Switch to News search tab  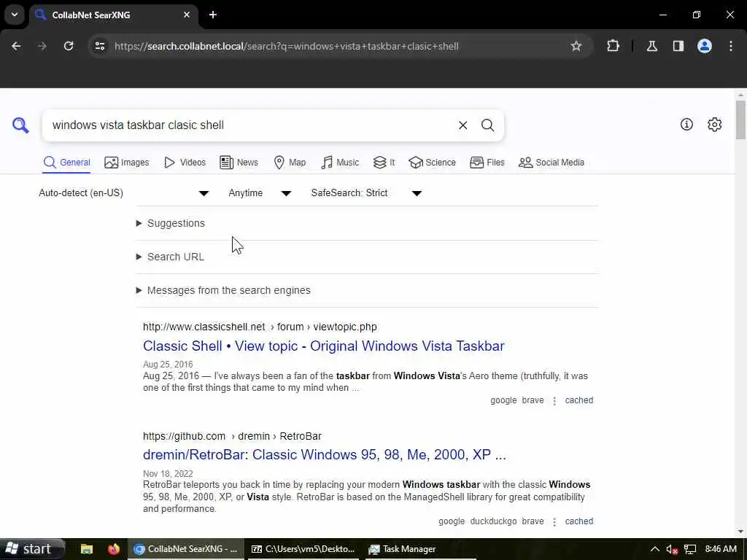click(x=239, y=163)
